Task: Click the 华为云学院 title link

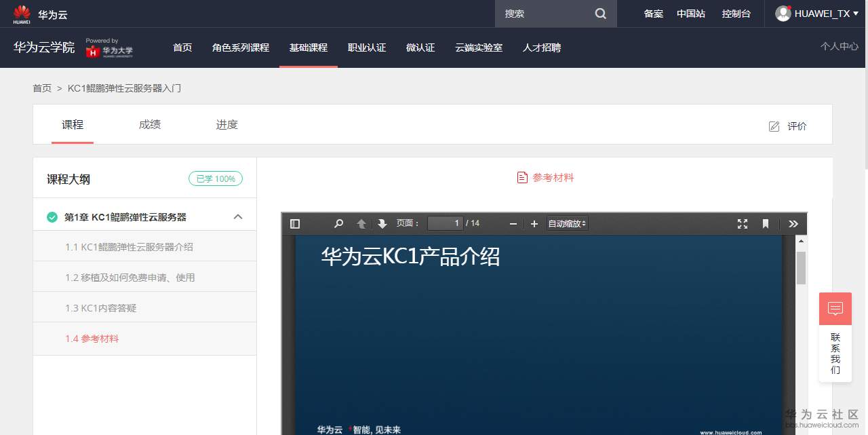Action: click(44, 48)
